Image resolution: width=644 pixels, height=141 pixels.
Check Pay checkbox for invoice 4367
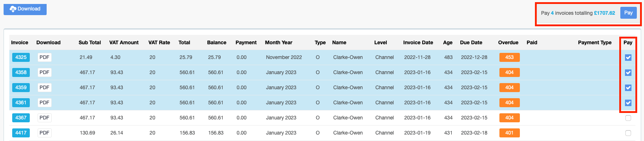tap(628, 118)
